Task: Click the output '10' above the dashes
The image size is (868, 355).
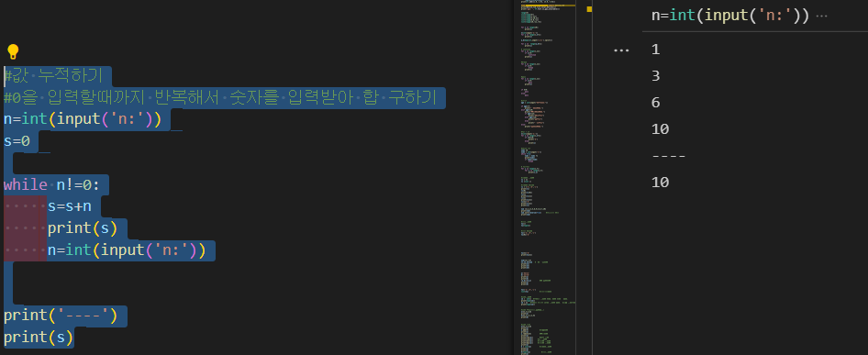Action: coord(661,129)
